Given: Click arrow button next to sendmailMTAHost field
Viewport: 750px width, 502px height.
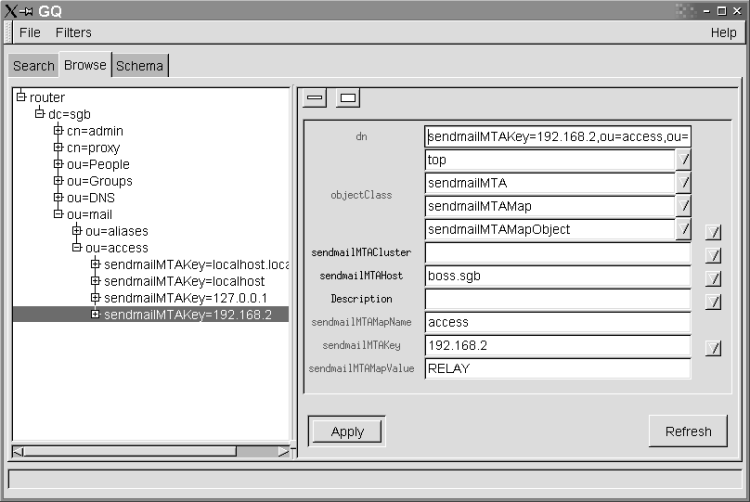Looking at the screenshot, I should (x=712, y=277).
